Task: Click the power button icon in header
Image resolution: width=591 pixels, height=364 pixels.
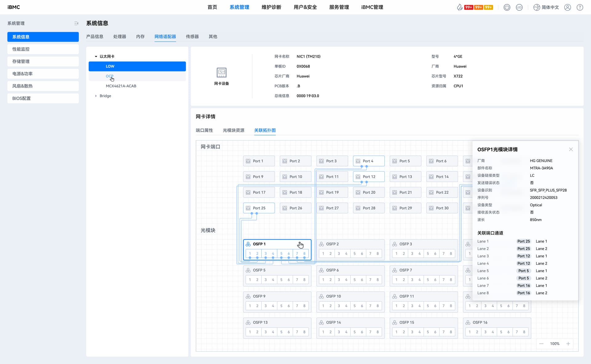Action: [507, 7]
